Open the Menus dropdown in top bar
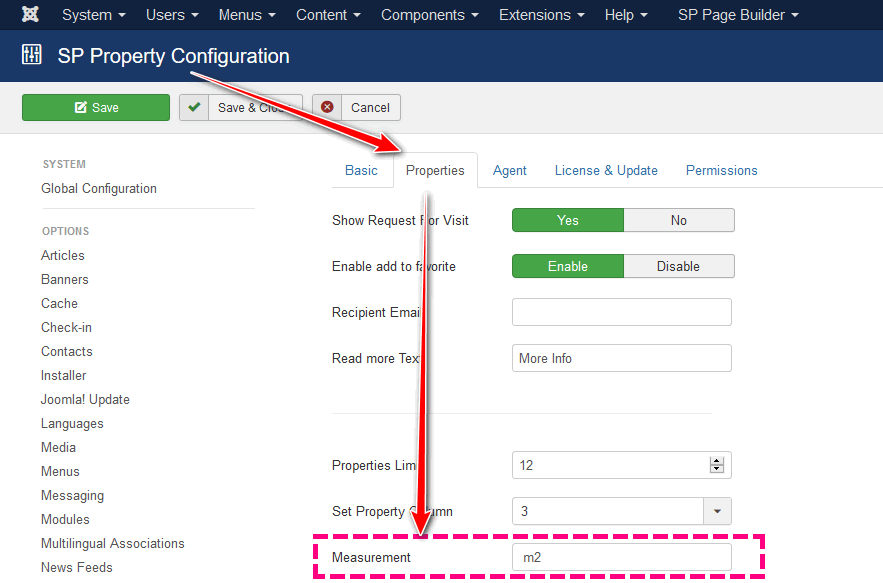The height and width of the screenshot is (583, 883). pyautogui.click(x=247, y=15)
